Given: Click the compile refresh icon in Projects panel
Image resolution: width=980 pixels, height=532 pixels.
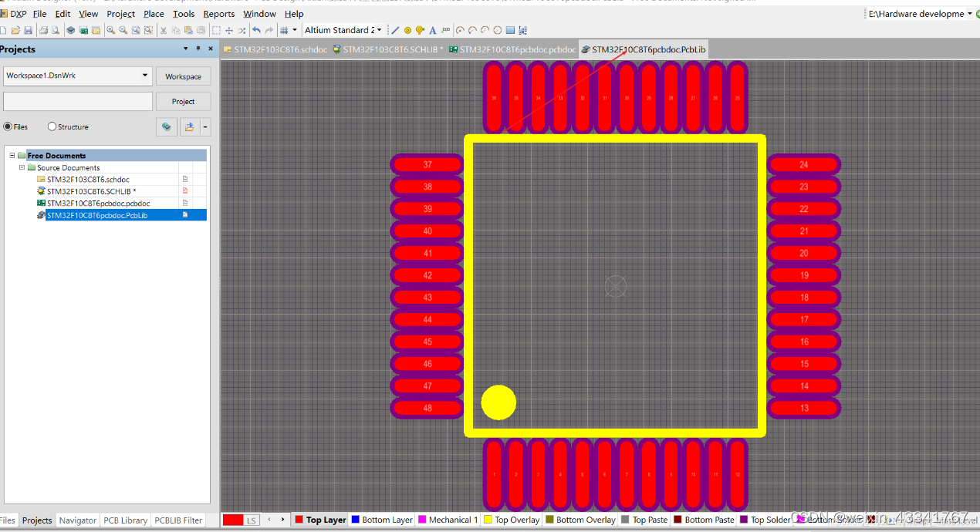Looking at the screenshot, I should pos(166,127).
